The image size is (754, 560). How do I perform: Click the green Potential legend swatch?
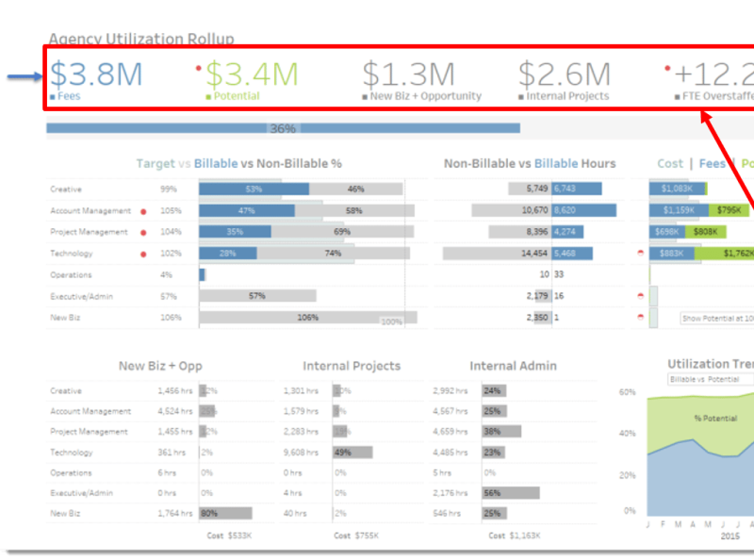(207, 96)
